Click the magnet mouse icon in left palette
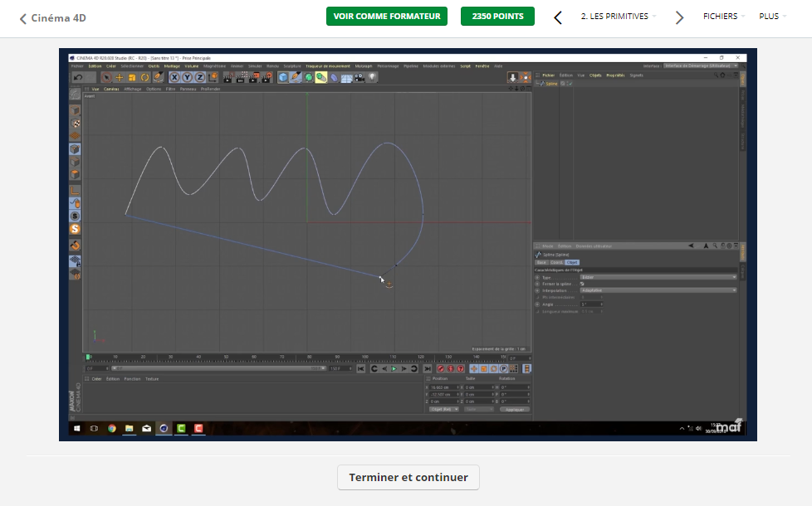The image size is (812, 506). [x=75, y=203]
